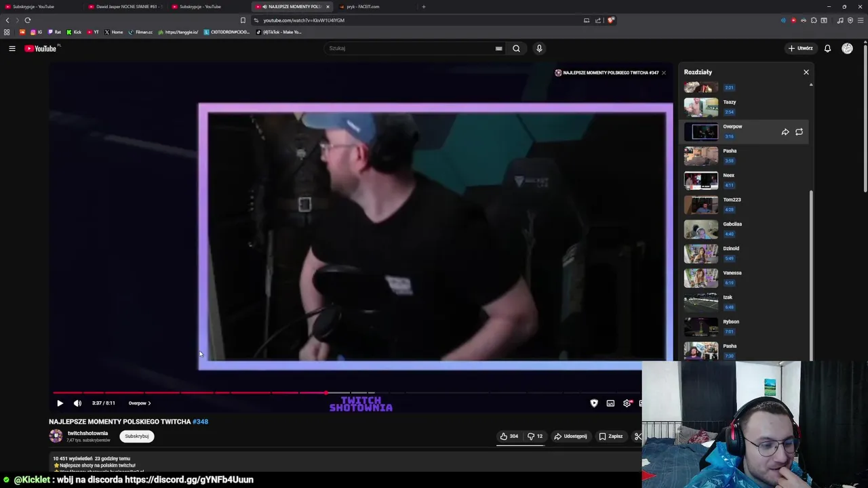Click the shield icon in player controls
Viewport: 868px width, 488px height.
tap(594, 403)
